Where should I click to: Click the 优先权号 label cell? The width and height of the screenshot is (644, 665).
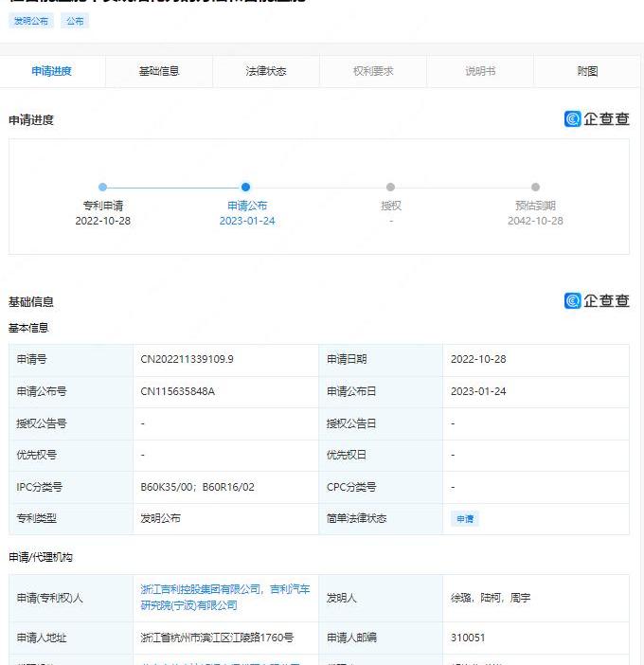point(71,455)
